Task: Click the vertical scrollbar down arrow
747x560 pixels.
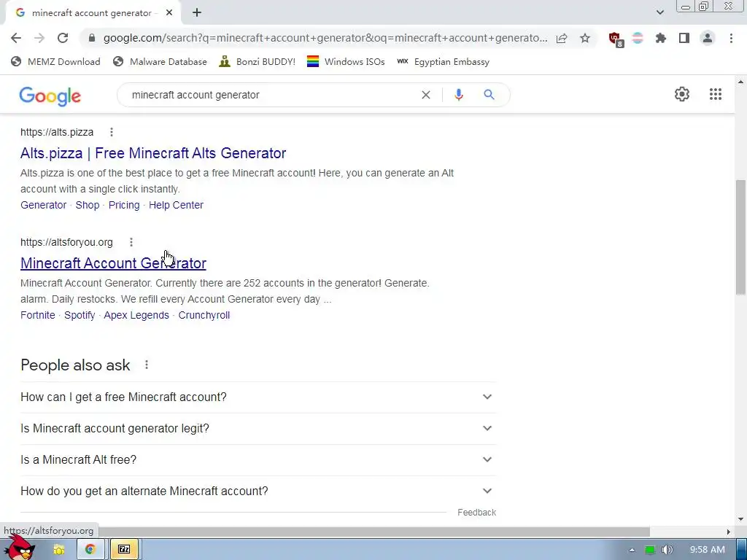Action: pos(740,519)
